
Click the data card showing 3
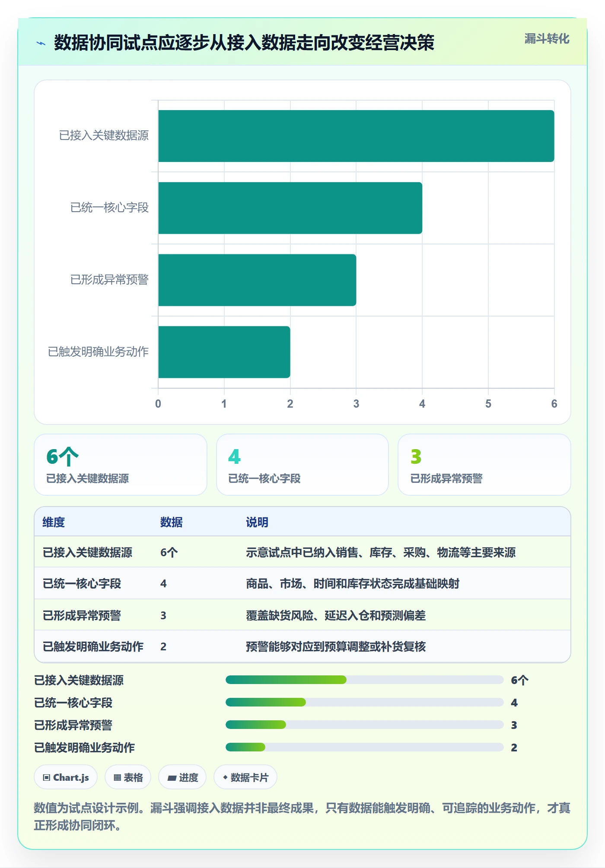click(x=484, y=465)
